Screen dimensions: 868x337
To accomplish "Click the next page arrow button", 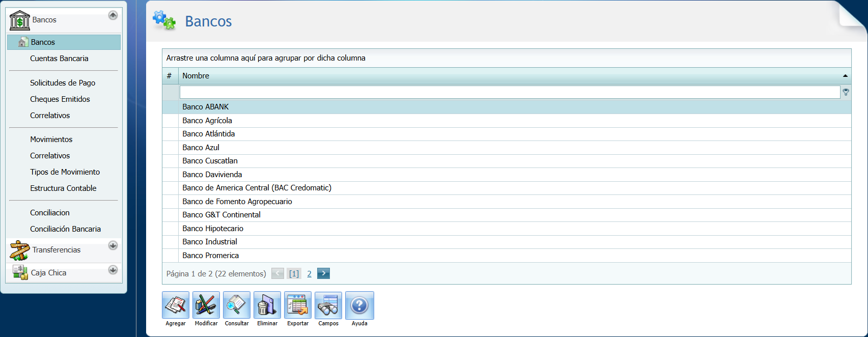I will (x=323, y=273).
